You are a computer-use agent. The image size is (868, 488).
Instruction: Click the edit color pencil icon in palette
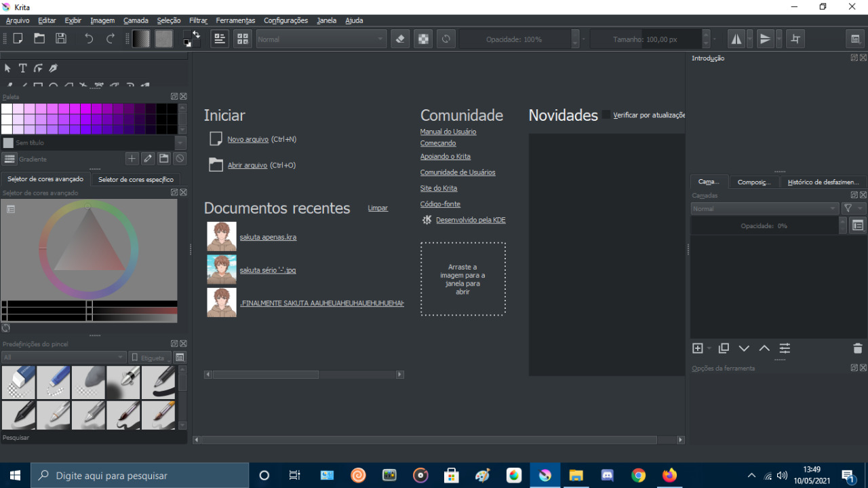148,159
